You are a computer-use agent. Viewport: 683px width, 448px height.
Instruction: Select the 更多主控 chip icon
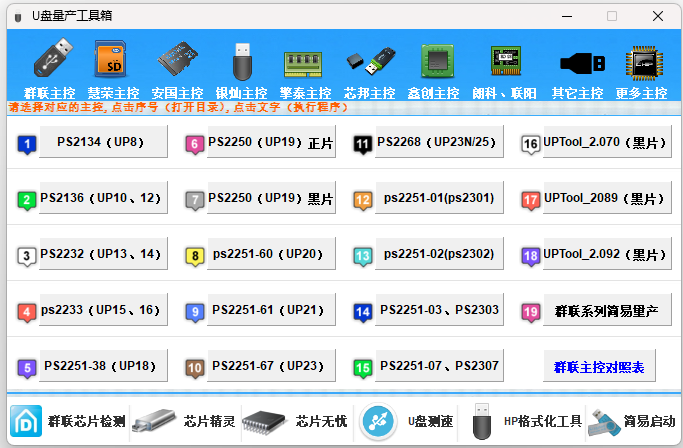644,63
